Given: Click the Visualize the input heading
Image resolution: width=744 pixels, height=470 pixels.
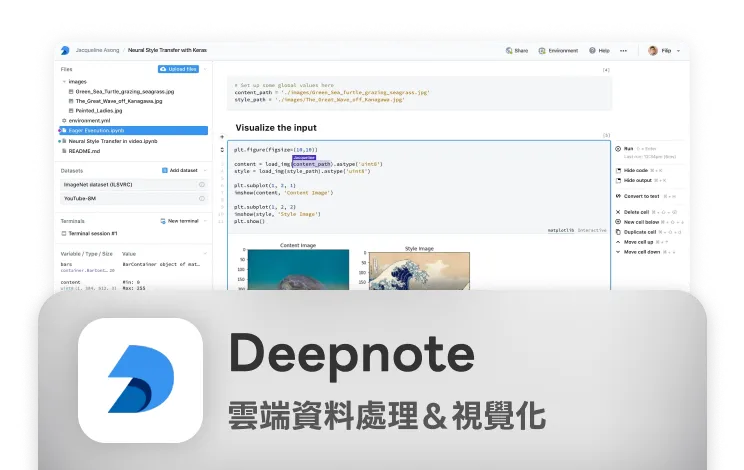Looking at the screenshot, I should (x=276, y=128).
